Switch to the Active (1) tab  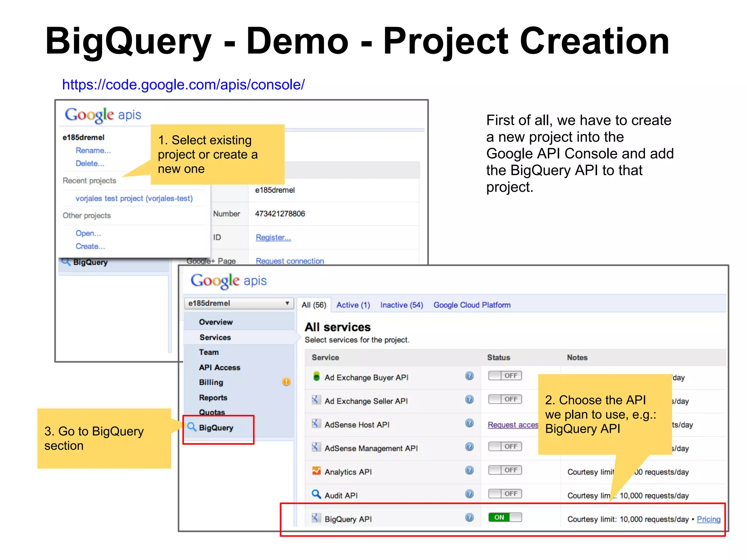click(353, 305)
